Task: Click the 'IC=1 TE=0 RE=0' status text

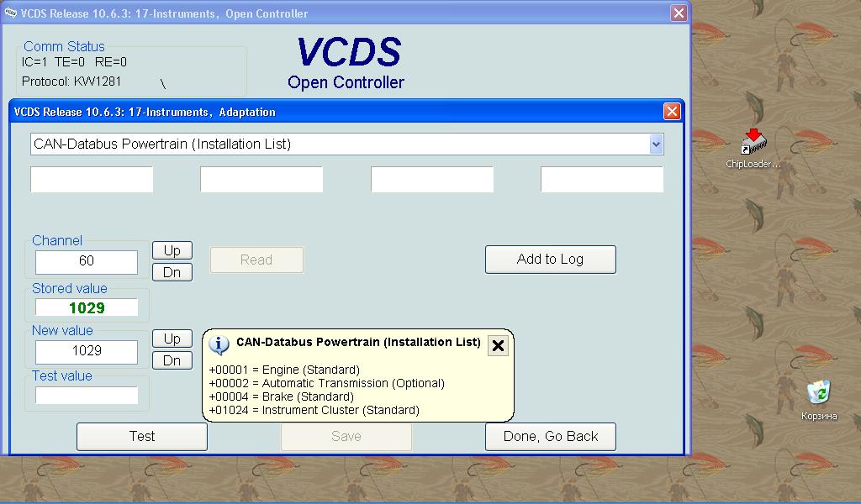Action: [x=74, y=62]
